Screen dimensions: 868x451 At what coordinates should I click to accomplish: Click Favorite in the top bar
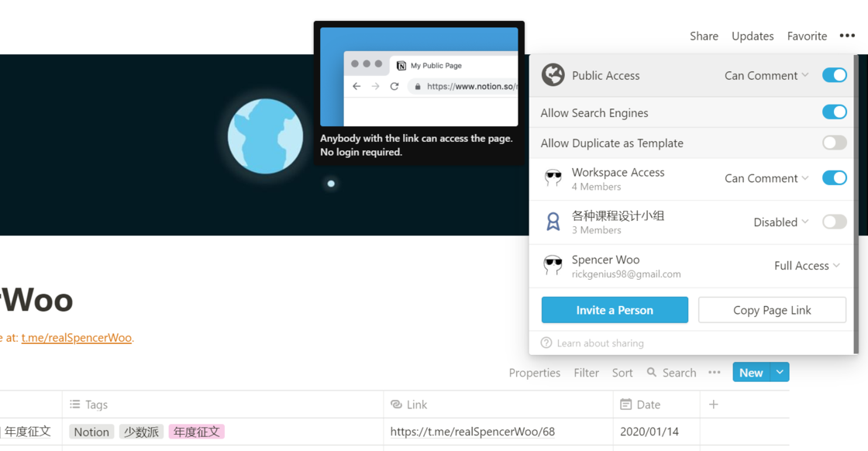pos(807,36)
